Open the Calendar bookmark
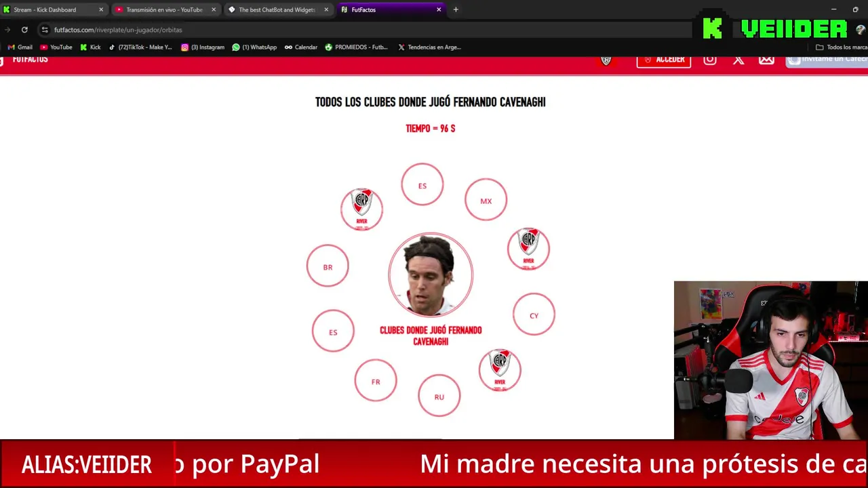The height and width of the screenshot is (488, 868). click(301, 47)
